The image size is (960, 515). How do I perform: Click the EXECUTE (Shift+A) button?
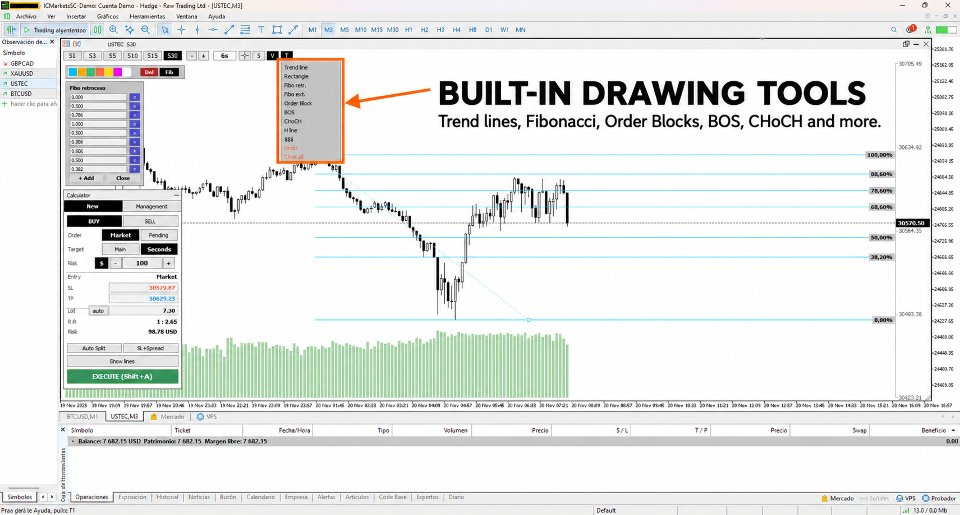pos(122,377)
